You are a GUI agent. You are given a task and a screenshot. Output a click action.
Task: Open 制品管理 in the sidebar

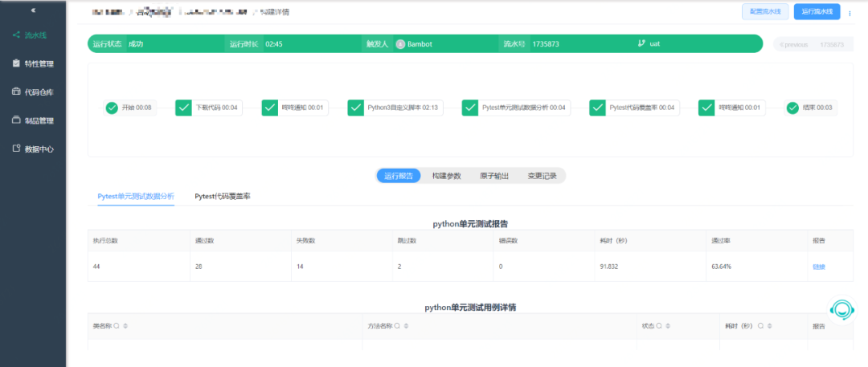tap(33, 120)
